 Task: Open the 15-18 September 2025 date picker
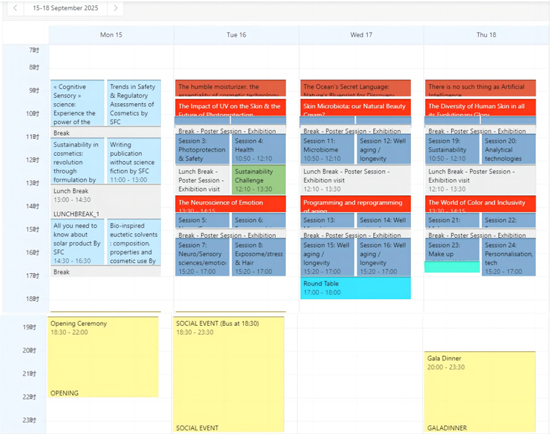(65, 8)
